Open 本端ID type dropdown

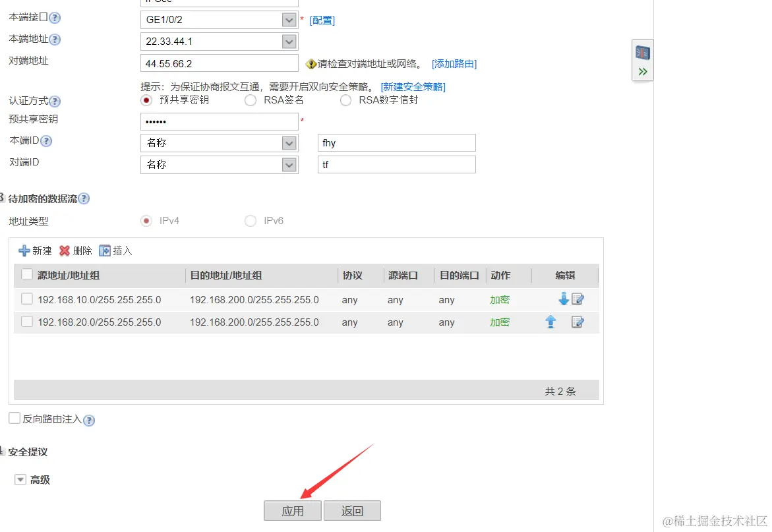tap(289, 143)
